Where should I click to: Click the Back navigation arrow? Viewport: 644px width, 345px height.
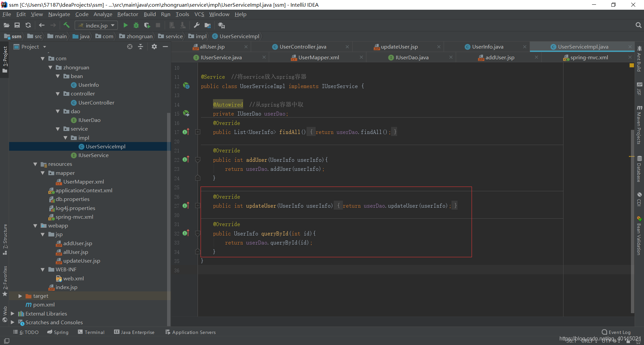point(42,25)
